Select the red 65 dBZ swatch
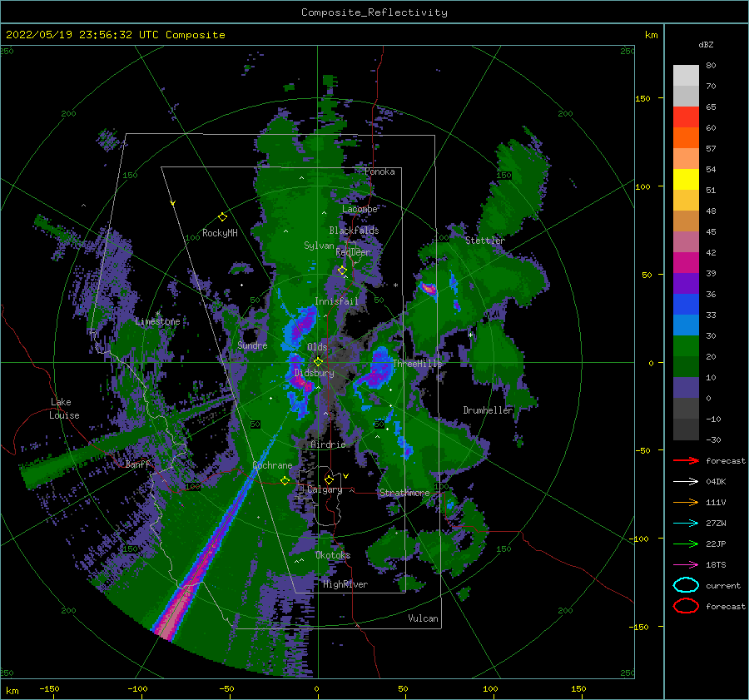749x700 pixels. (686, 117)
